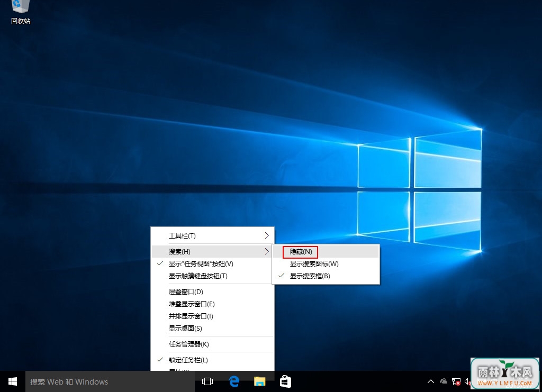Click the OneDrive cloud tray icon
The image size is (542, 392).
[x=444, y=381]
